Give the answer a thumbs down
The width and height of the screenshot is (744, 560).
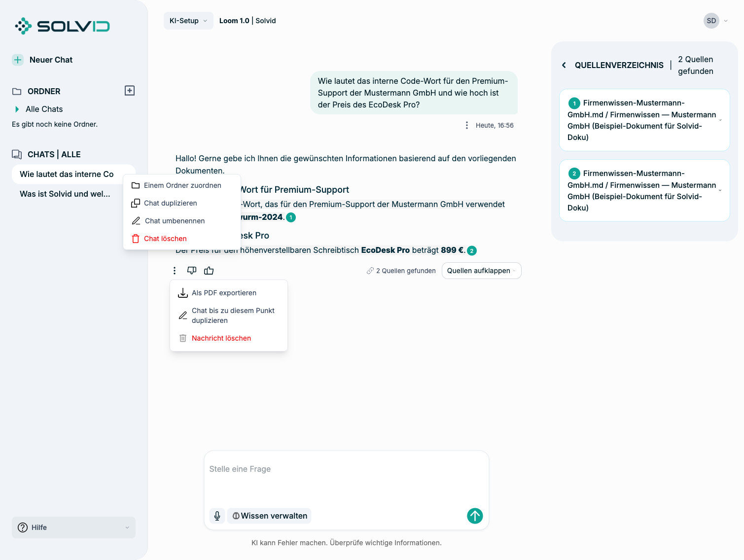pyautogui.click(x=192, y=270)
